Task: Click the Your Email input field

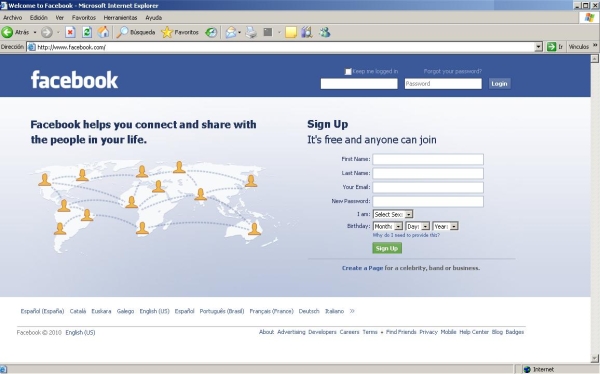Action: (428, 188)
